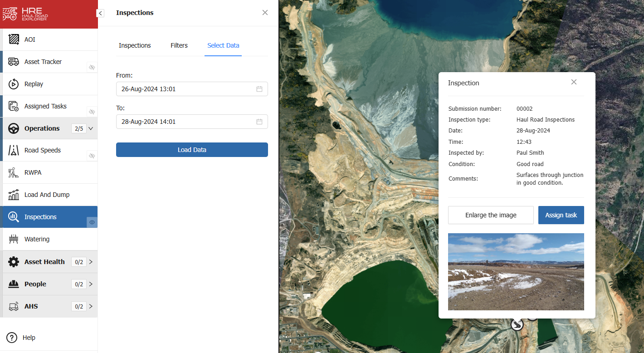
Task: Click the AOI hatched square icon
Action: click(14, 39)
